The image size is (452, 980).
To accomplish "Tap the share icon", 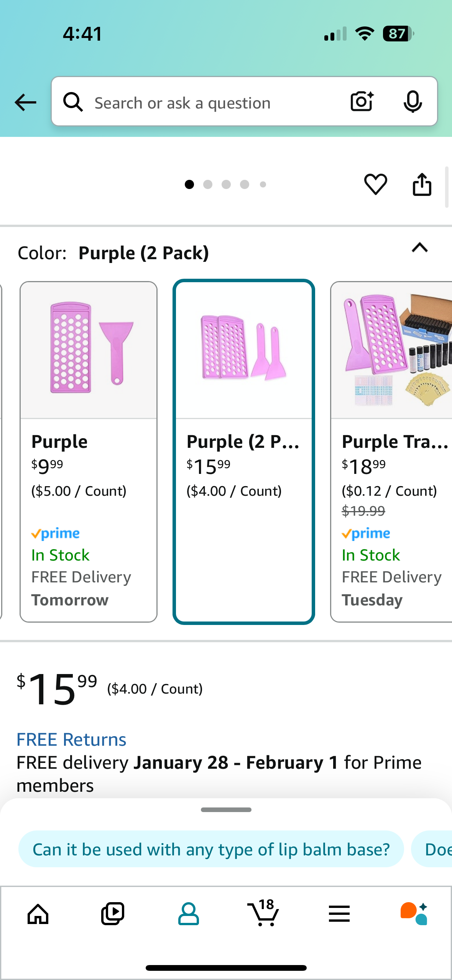I will [x=422, y=184].
